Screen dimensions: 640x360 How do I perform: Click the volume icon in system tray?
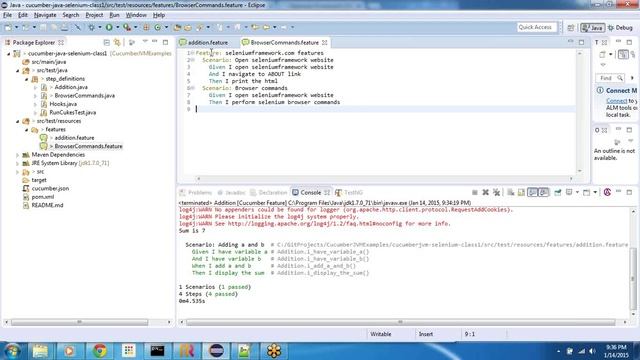point(592,351)
